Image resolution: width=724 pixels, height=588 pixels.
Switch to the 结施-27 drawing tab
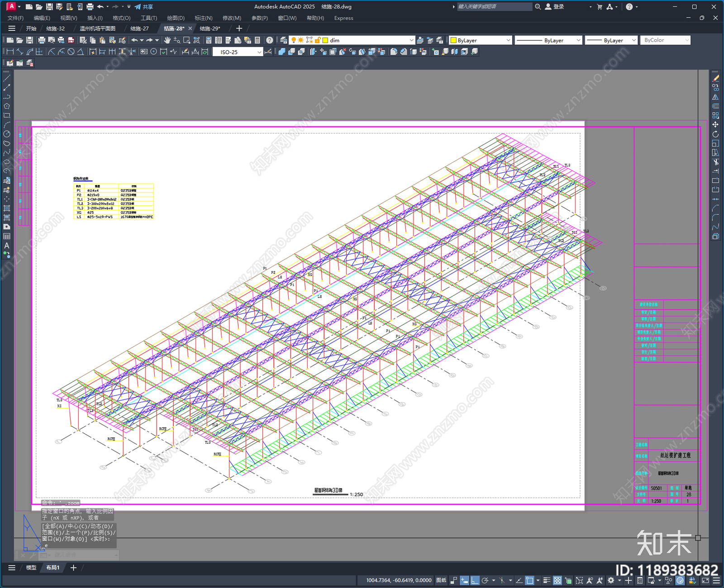click(x=139, y=28)
